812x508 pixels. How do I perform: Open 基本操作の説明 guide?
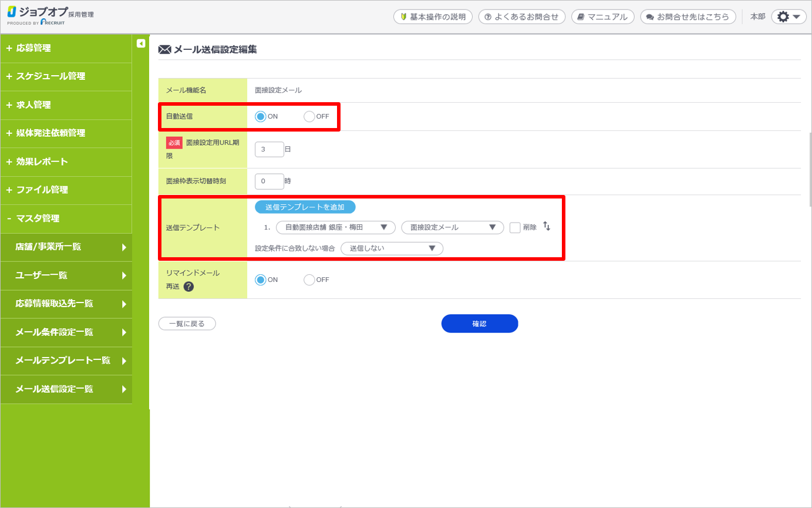coord(433,17)
